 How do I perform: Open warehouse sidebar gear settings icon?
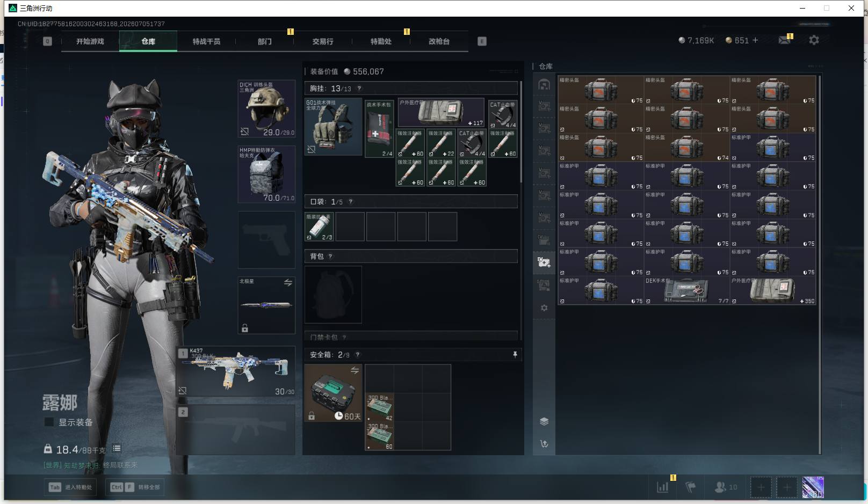coord(544,308)
